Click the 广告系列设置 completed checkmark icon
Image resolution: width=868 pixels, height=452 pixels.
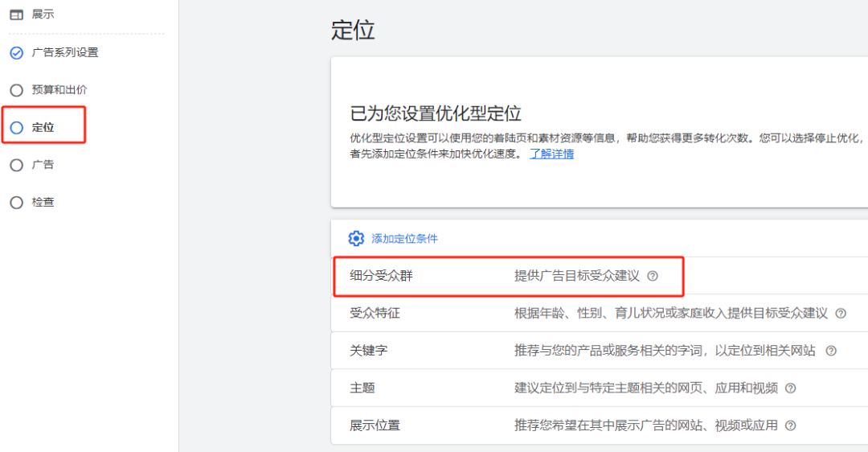coord(16,53)
